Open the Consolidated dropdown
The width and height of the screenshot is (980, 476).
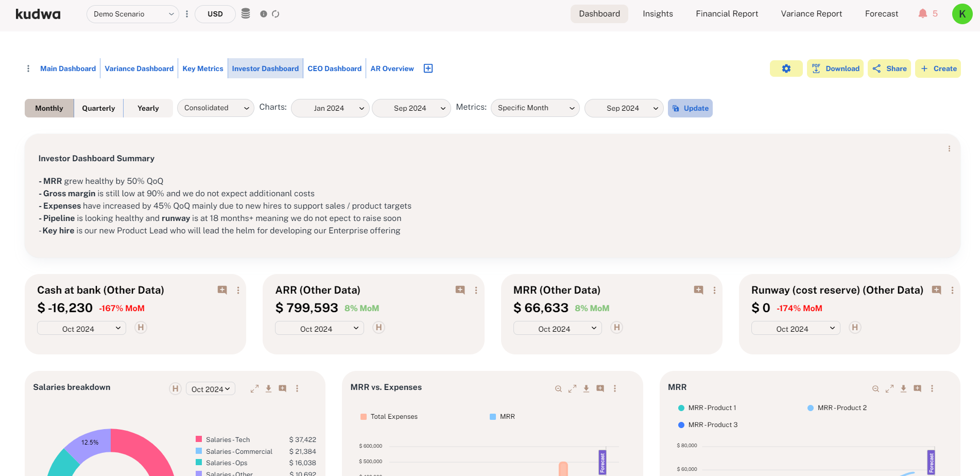pos(215,108)
